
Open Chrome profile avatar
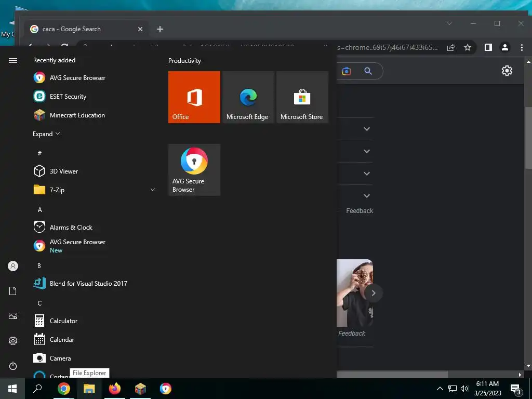pyautogui.click(x=505, y=47)
